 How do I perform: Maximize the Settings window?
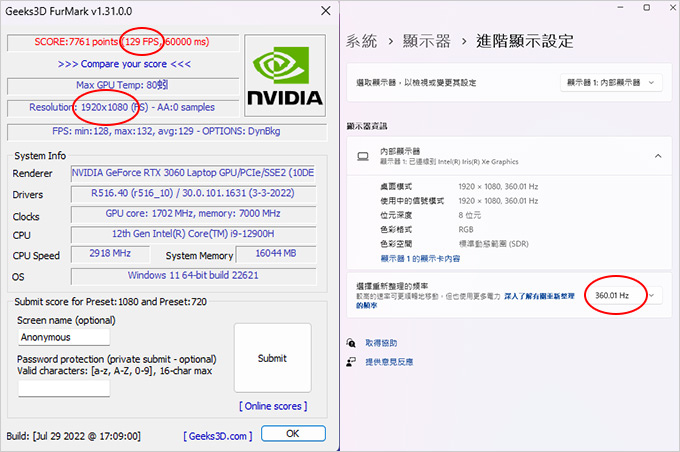tap(647, 7)
